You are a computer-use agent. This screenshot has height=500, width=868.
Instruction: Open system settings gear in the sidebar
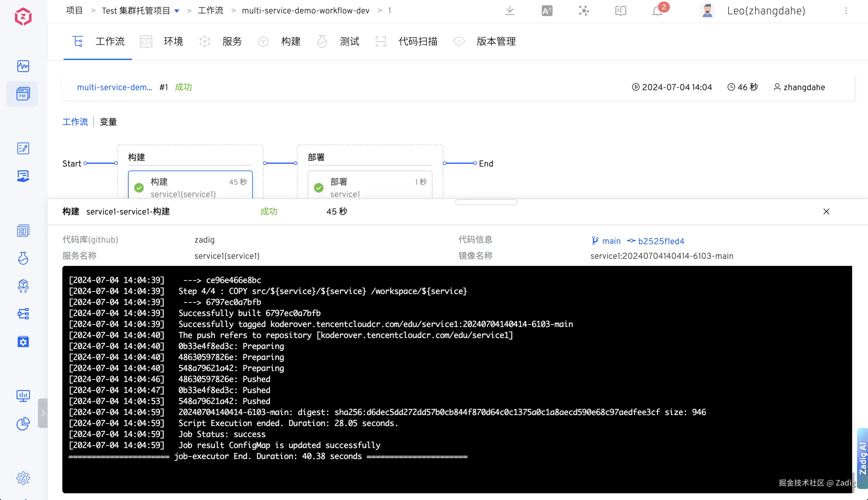23,478
